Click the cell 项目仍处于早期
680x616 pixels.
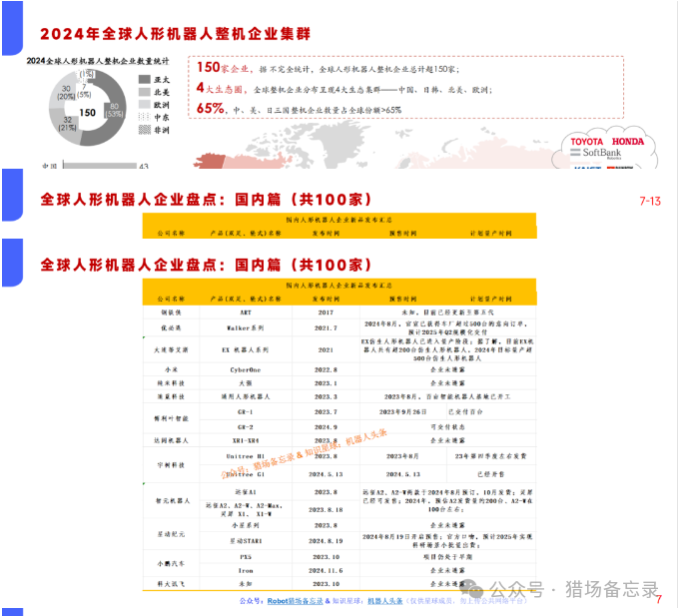click(447, 557)
